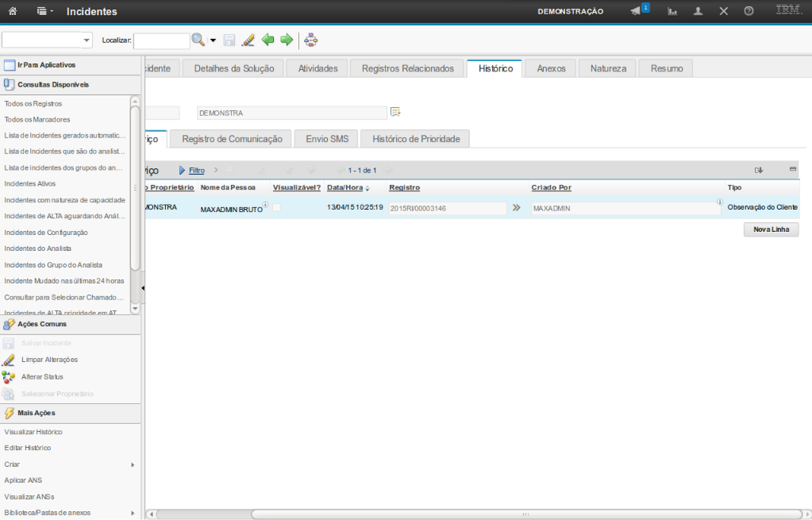Click the green previous record arrow
Screen dimensions: 812x520
pyautogui.click(x=268, y=40)
